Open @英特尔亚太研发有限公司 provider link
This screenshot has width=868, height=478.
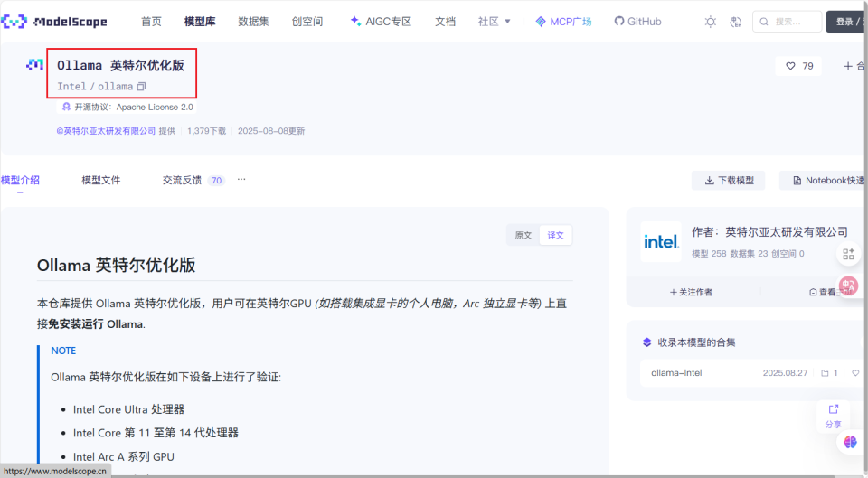tap(106, 131)
